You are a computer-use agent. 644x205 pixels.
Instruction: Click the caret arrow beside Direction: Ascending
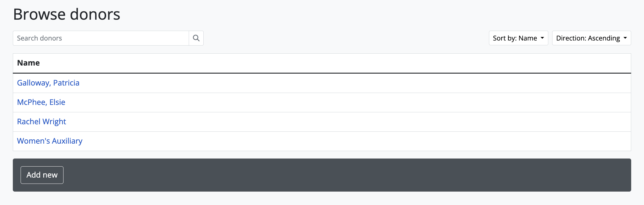pyautogui.click(x=625, y=38)
